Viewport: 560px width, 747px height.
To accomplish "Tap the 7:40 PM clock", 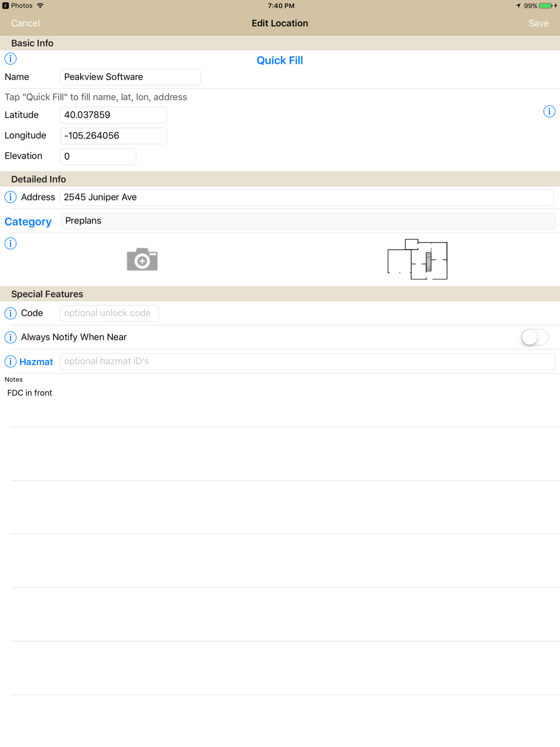I will coord(281,6).
